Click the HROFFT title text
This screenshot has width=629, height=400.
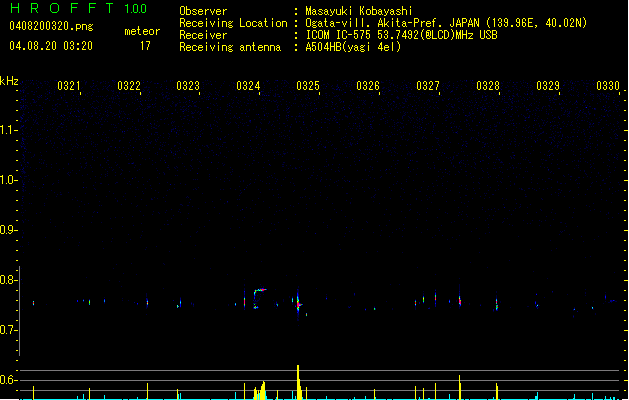coord(62,8)
